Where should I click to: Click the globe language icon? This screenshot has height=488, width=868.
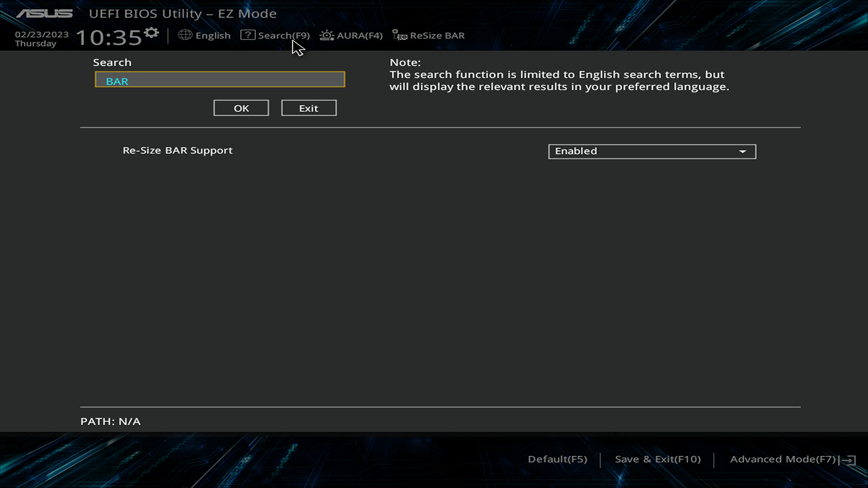(x=185, y=35)
